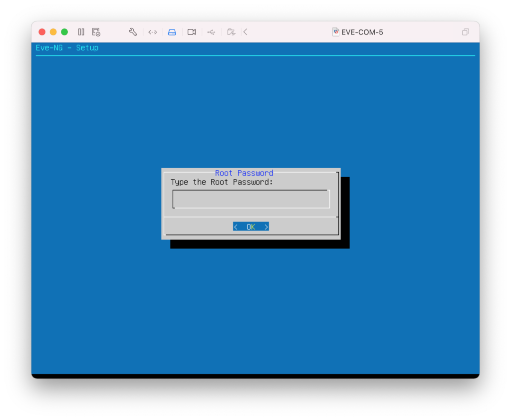Viewport: 511px width, 420px height.
Task: Maximize the EVE-COM-5 window
Action: (64, 32)
